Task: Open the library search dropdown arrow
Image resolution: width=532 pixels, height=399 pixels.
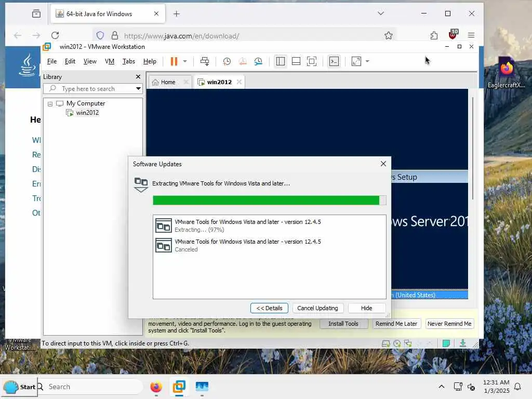Action: coord(138,89)
